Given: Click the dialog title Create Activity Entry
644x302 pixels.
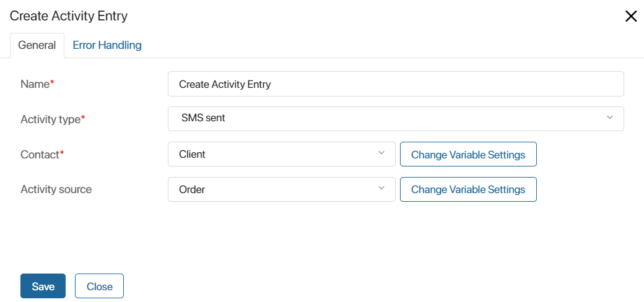Looking at the screenshot, I should click(69, 16).
